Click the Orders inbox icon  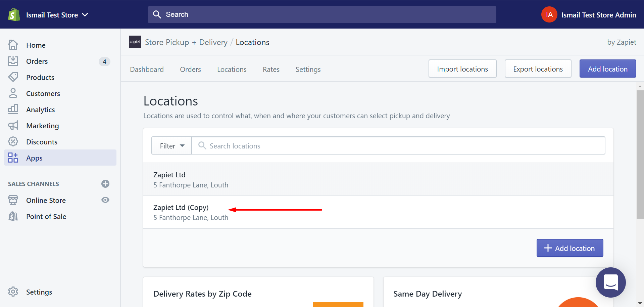coord(13,61)
